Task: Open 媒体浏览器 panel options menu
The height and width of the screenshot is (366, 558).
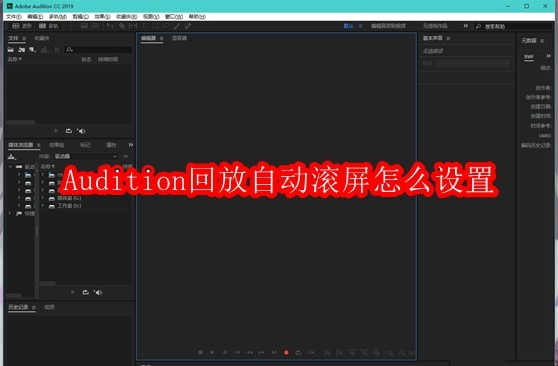Action: click(38, 145)
